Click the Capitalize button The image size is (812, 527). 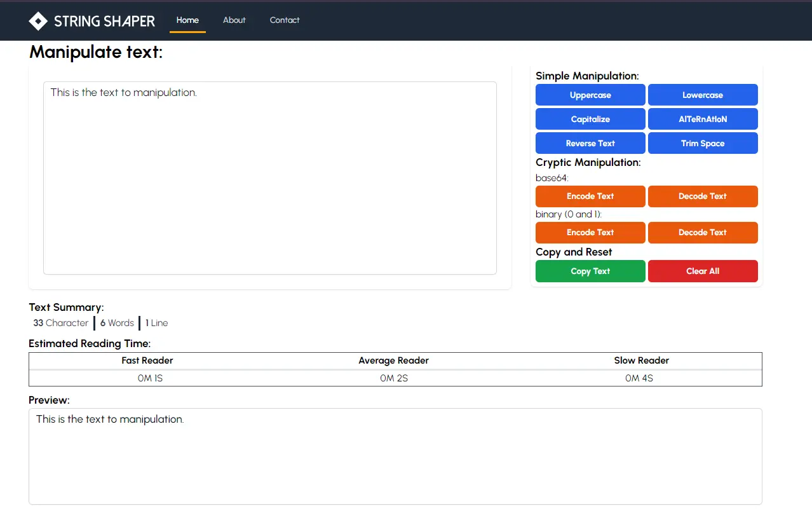point(590,119)
